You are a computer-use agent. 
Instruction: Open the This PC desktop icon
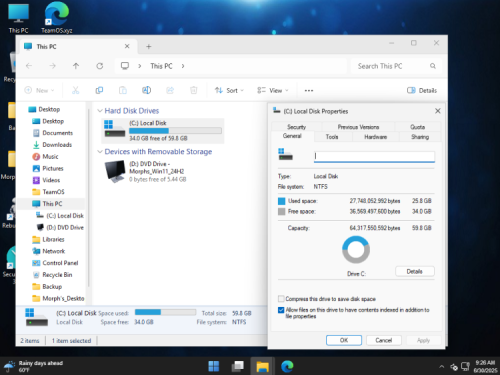[18, 18]
